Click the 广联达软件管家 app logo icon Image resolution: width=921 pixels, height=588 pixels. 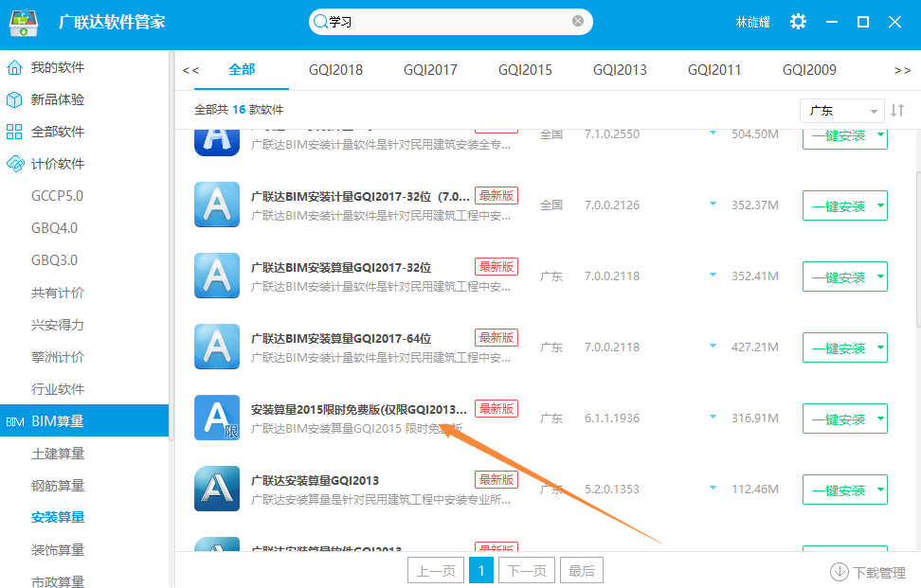click(24, 23)
